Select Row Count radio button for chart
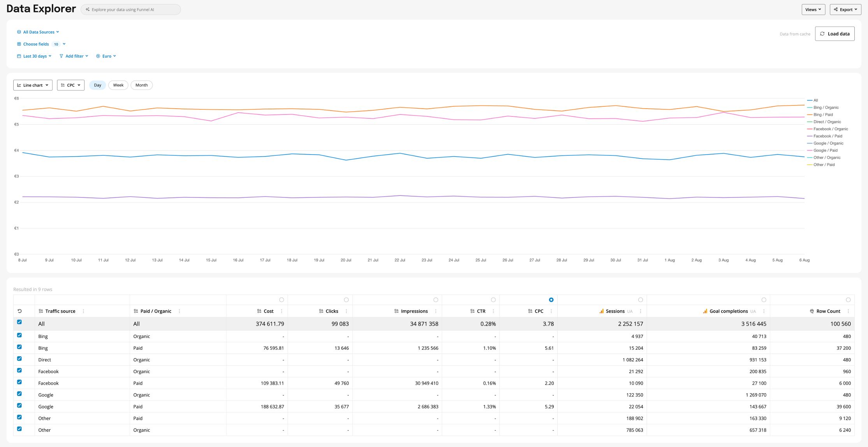 848,300
